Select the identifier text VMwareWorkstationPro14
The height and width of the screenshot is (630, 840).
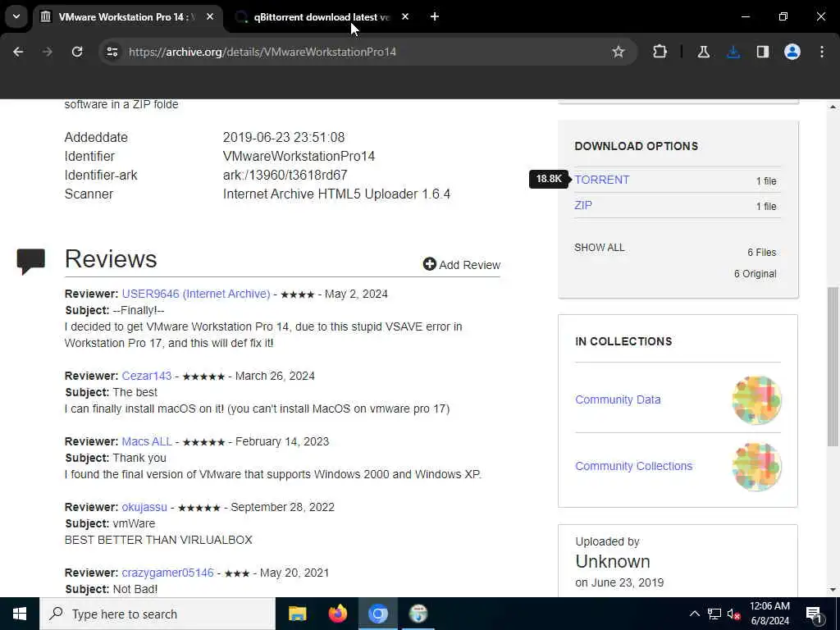(299, 157)
